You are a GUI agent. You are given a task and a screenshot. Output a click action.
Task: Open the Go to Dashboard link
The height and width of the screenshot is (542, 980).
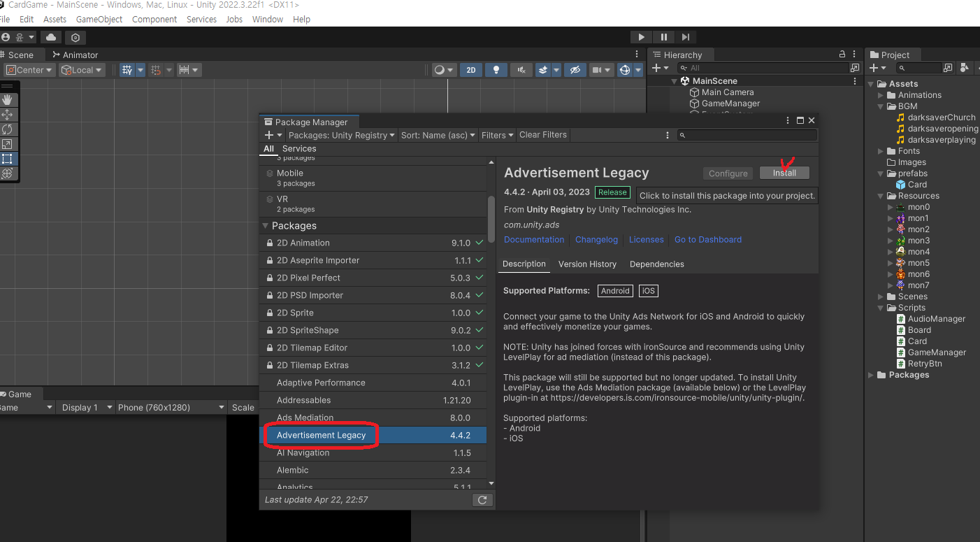708,239
